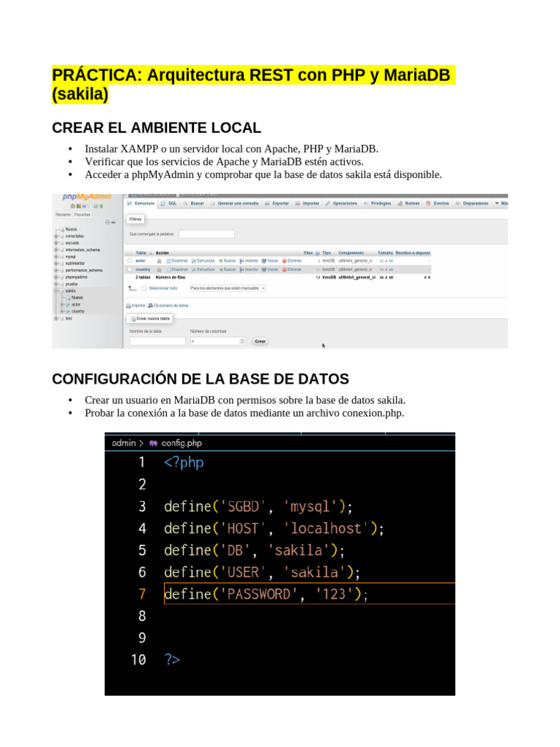Open the Privilegios tab
Viewport: 560px width, 747px height.
pos(378,204)
